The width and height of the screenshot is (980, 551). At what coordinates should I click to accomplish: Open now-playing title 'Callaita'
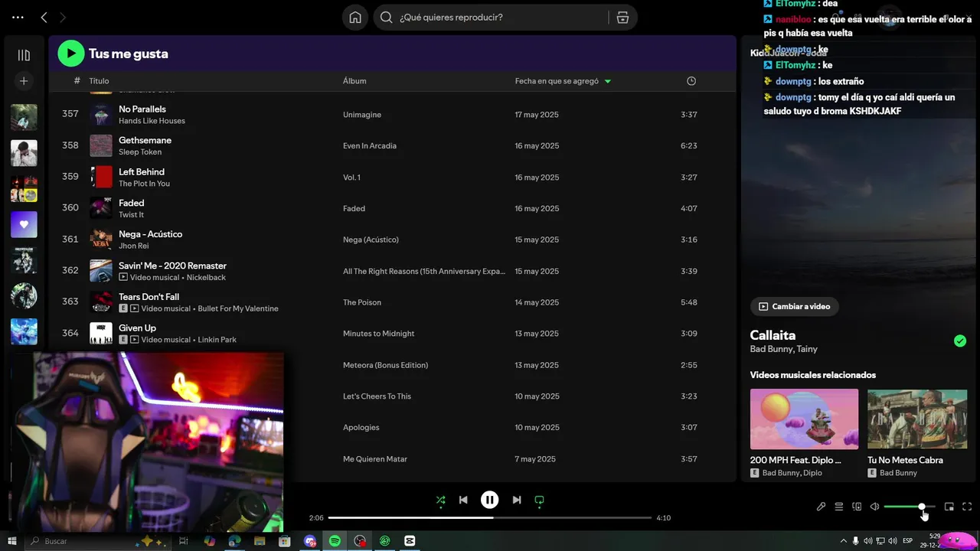click(773, 335)
